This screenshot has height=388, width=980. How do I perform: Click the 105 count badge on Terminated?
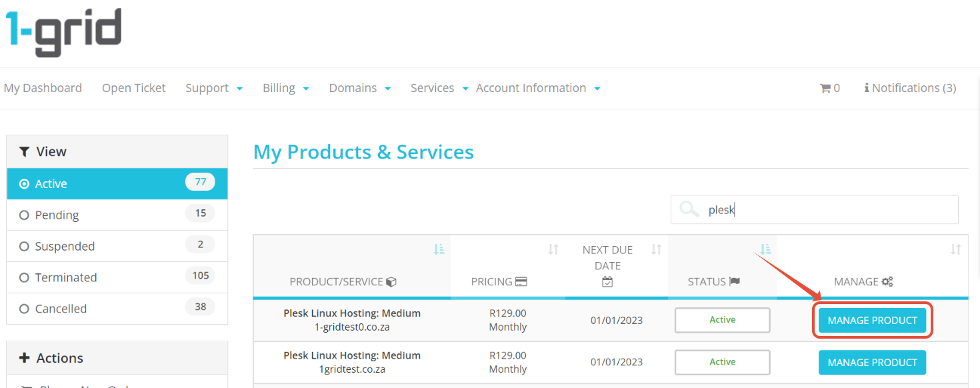pos(200,275)
